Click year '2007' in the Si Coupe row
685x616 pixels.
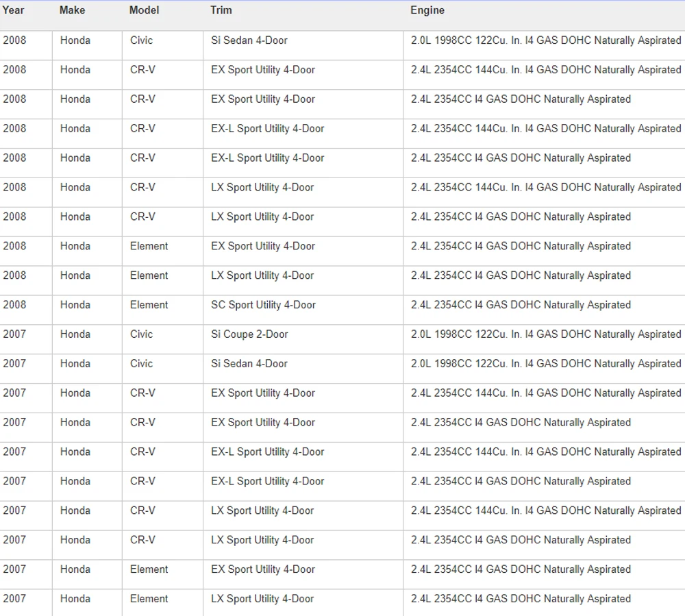[x=14, y=334]
